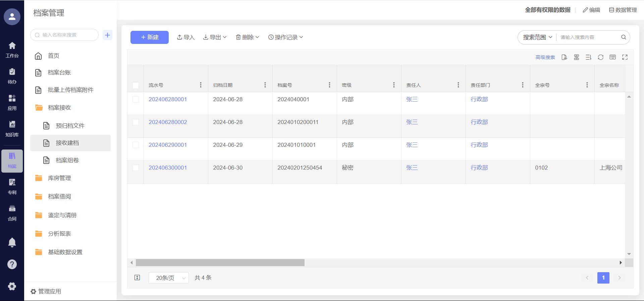Viewport: 644px width, 301px height.
Task: Open the 高级搜索 link
Action: (545, 57)
